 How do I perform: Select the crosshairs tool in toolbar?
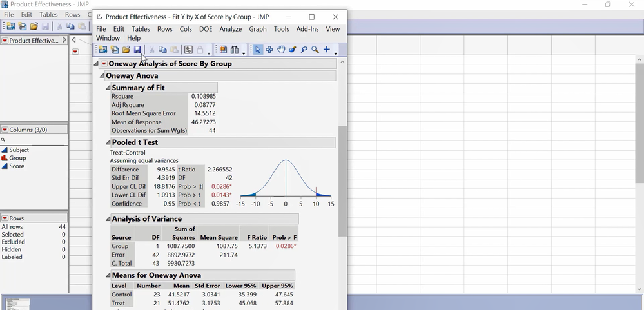[x=269, y=50]
